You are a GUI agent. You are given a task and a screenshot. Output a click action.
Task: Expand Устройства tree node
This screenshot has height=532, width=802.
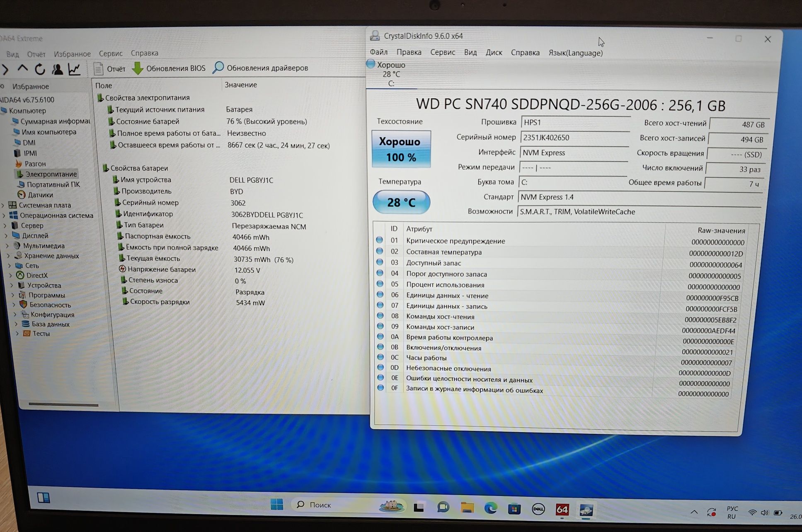[x=12, y=285]
